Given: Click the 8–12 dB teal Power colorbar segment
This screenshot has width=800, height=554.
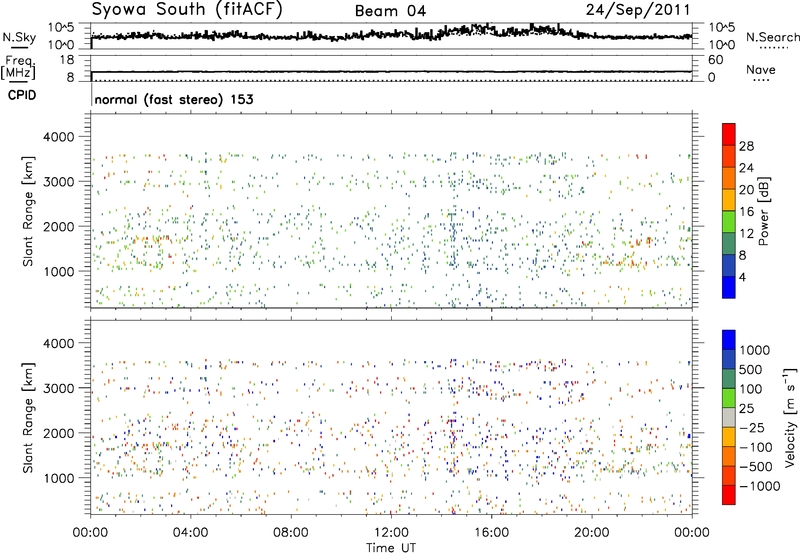Looking at the screenshot, I should tap(729, 244).
